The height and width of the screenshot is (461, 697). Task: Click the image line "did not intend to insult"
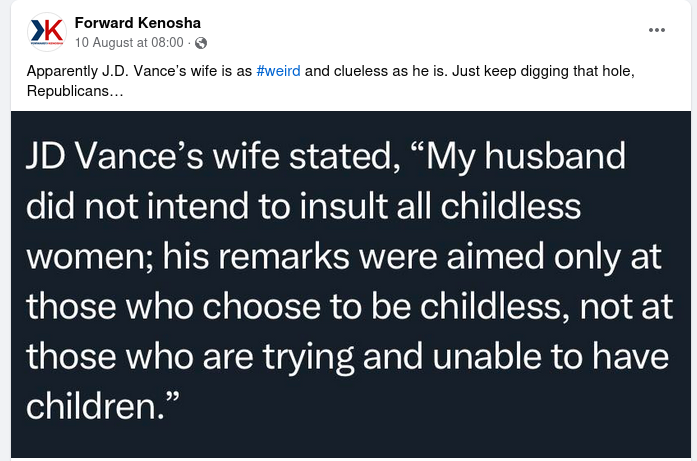(230, 207)
